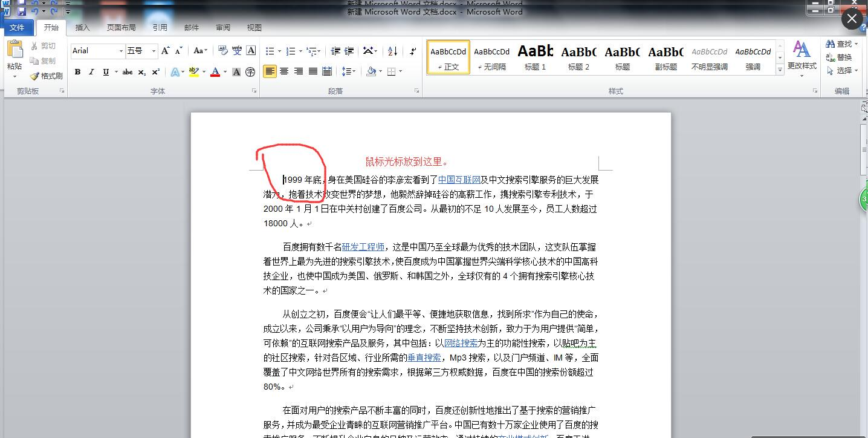Decrease paragraph indent
This screenshot has height=438, width=868.
(x=335, y=51)
